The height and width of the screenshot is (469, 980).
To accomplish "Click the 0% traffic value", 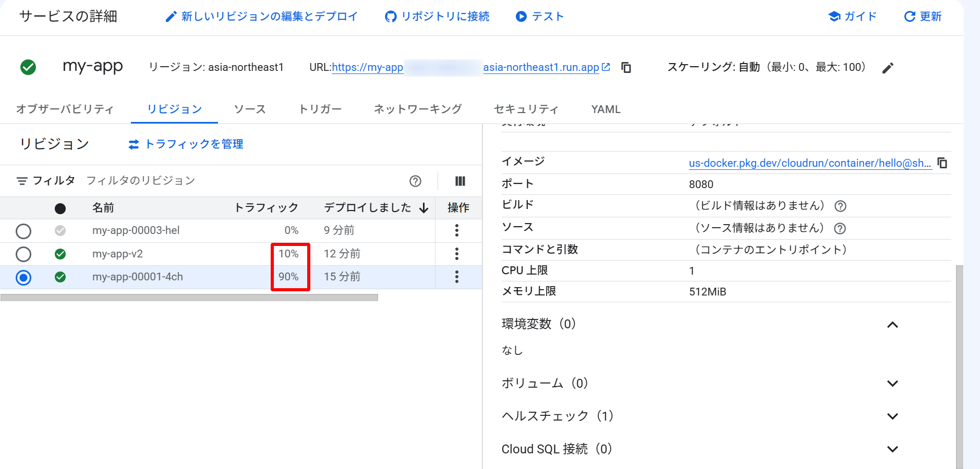I will click(292, 230).
